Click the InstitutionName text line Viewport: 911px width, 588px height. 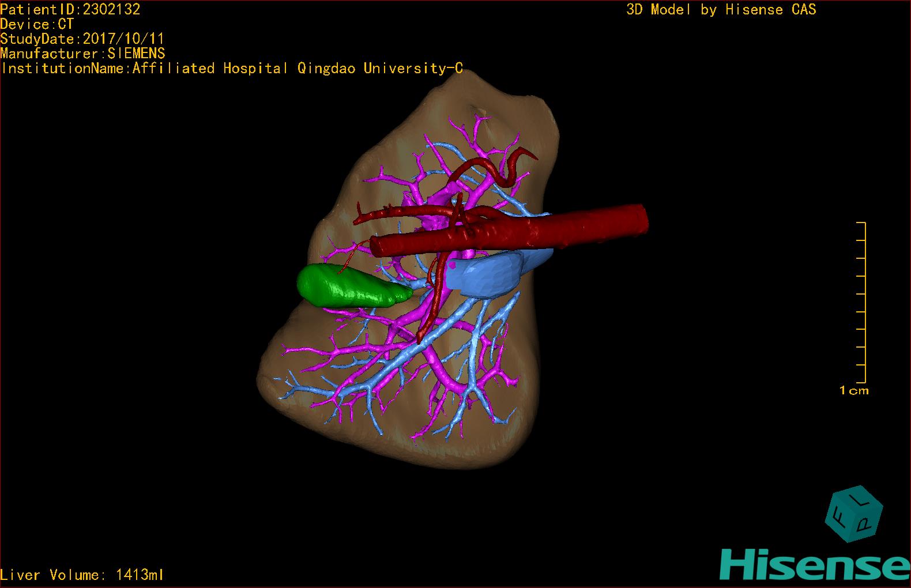(232, 69)
